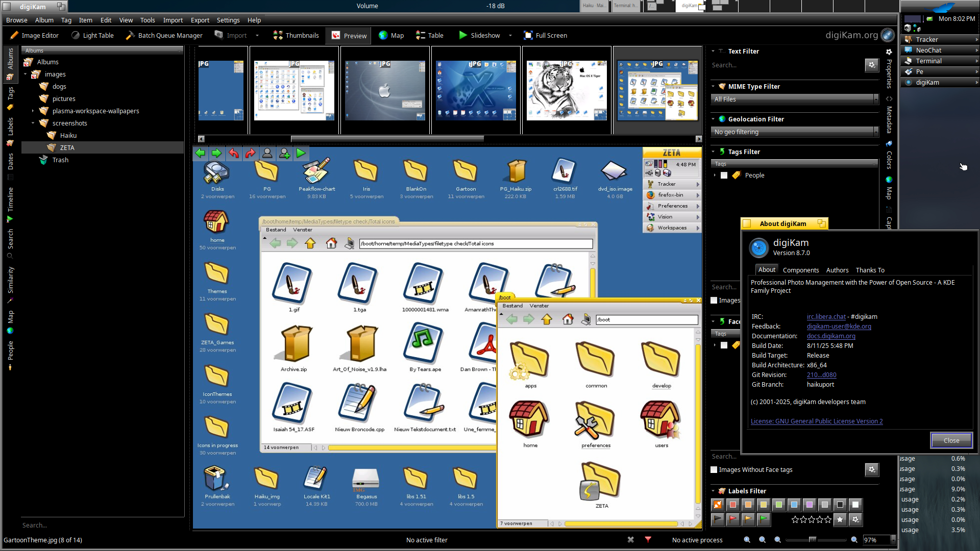Viewport: 980px width, 551px height.
Task: Open the Image Editor
Action: coord(34,35)
